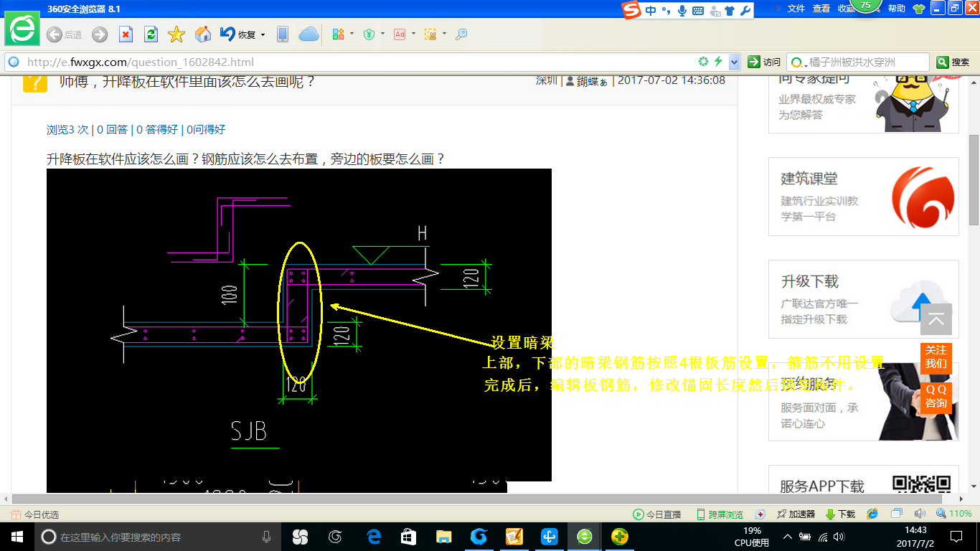Viewport: 980px width, 551px height.
Task: Open favorites with the yellow star icon
Action: tap(176, 34)
